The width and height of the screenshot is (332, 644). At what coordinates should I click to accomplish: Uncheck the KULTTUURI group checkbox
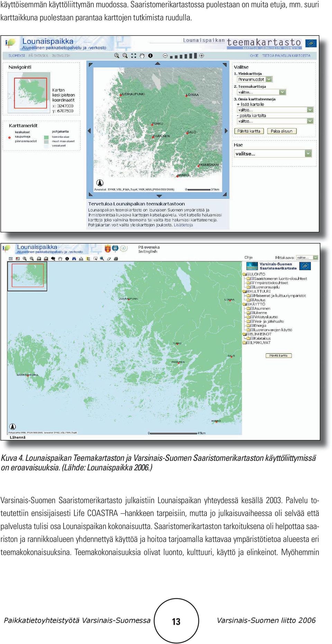click(248, 291)
